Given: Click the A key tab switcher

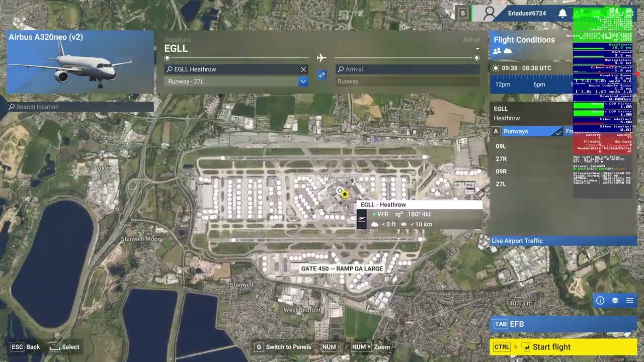Looking at the screenshot, I should (x=496, y=131).
